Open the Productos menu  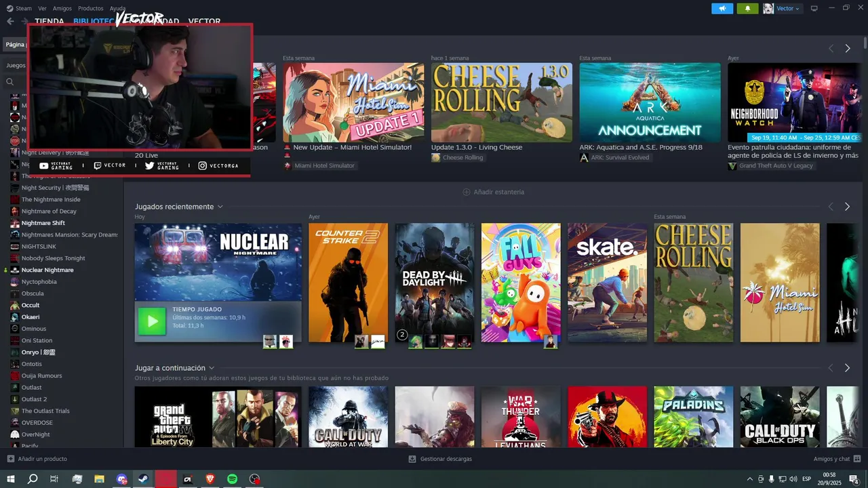point(91,8)
